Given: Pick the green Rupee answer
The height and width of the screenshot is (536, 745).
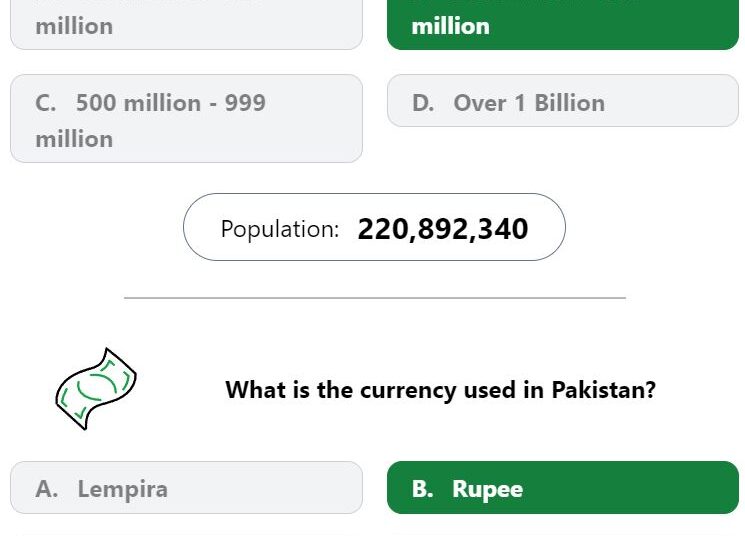Looking at the screenshot, I should 563,487.
